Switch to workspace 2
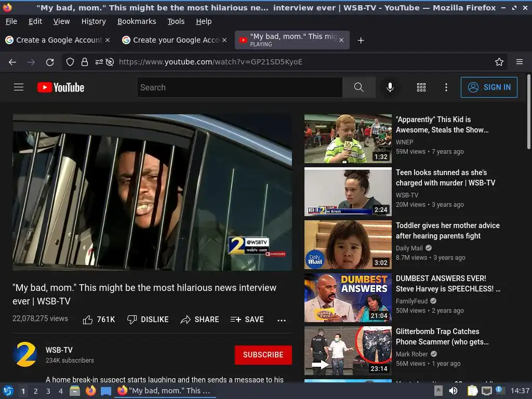532x399 pixels. click(36, 391)
